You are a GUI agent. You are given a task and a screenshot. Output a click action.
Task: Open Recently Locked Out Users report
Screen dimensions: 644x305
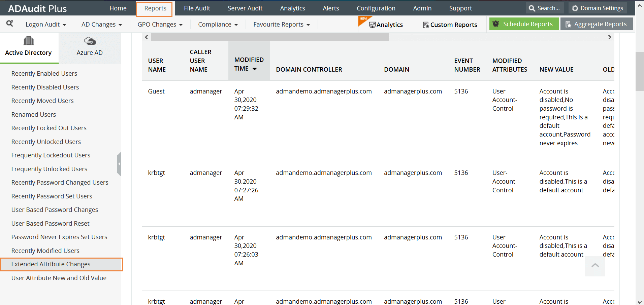49,128
